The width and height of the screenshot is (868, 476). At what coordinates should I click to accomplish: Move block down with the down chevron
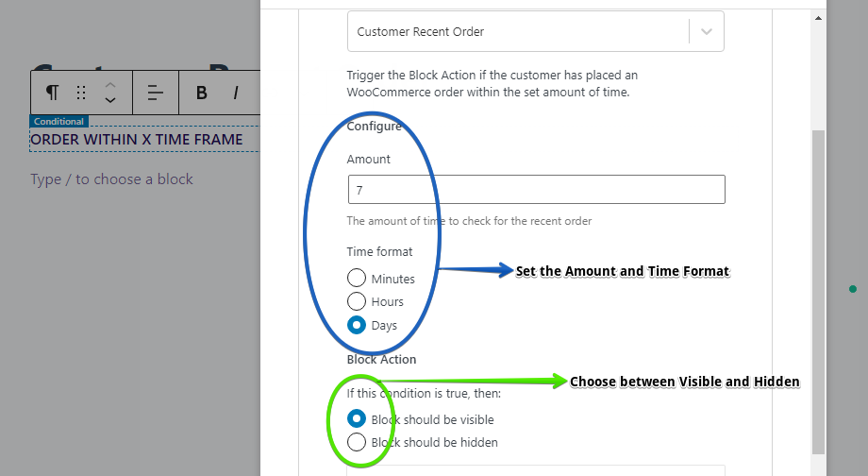110,100
